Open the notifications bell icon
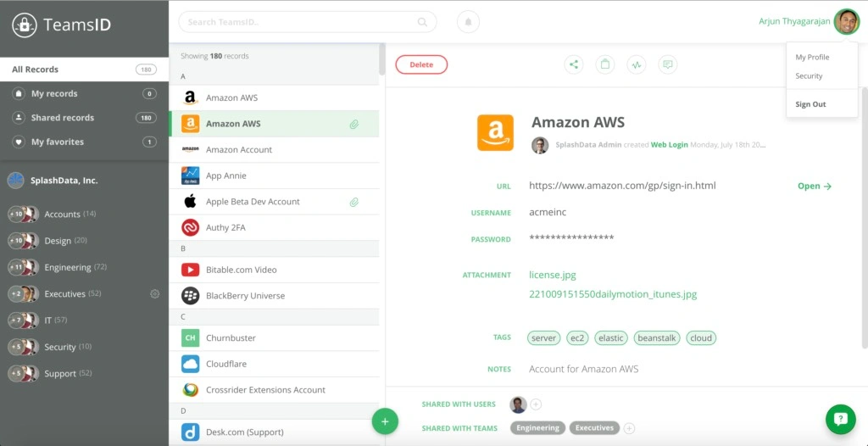 point(468,22)
